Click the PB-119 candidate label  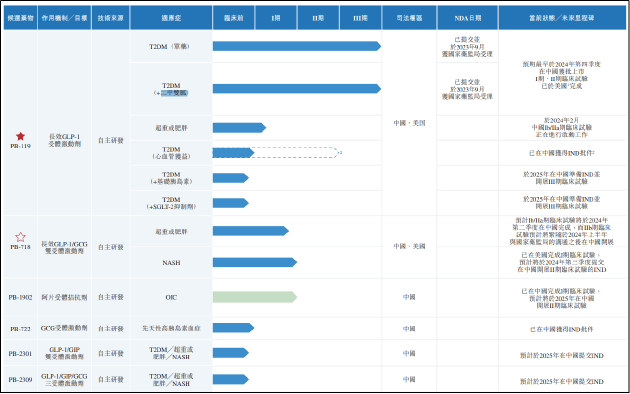[x=20, y=146]
